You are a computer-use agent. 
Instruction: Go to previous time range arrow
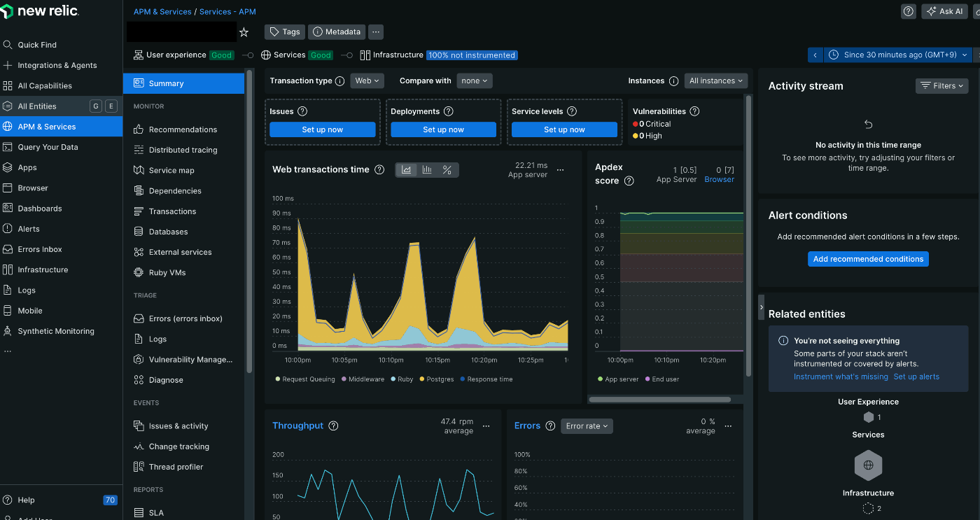815,55
